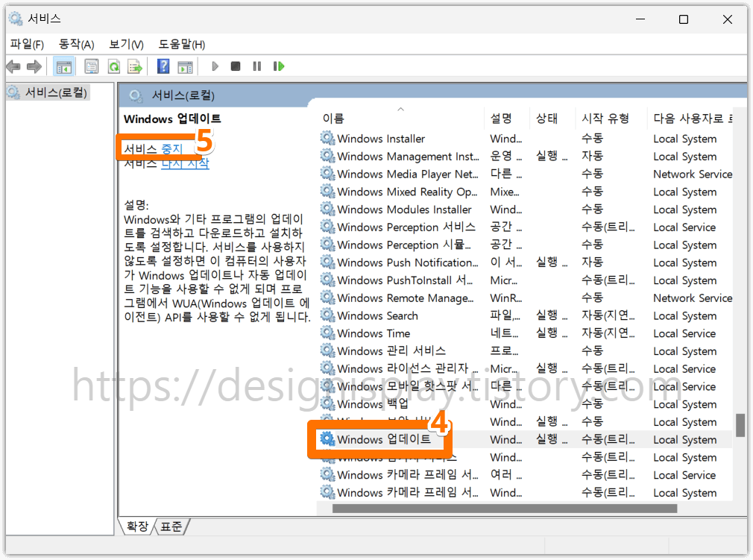Select the Windows 백업 service row
Image resolution: width=753 pixels, height=560 pixels.
[x=525, y=404]
